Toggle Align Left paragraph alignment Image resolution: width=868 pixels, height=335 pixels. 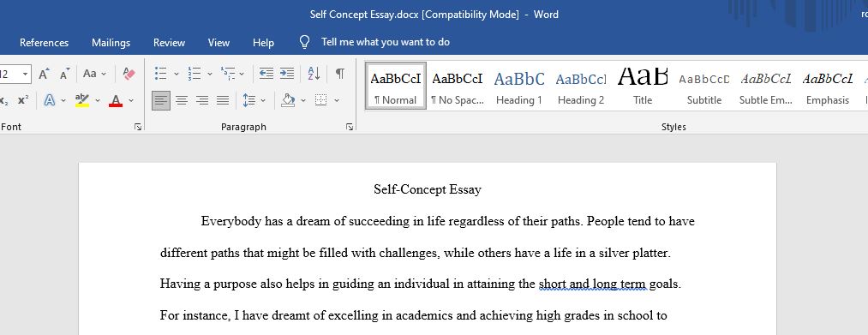[161, 100]
